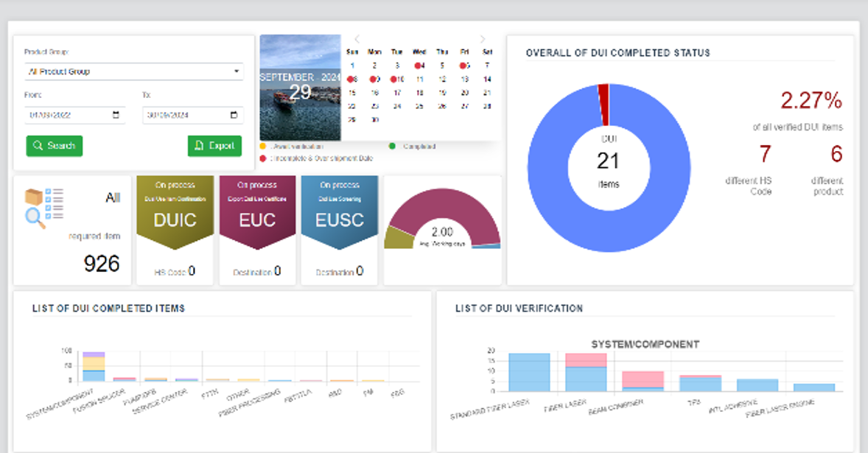Click the package checklist magnifier icon
Image resolution: width=868 pixels, height=453 pixels.
point(44,207)
